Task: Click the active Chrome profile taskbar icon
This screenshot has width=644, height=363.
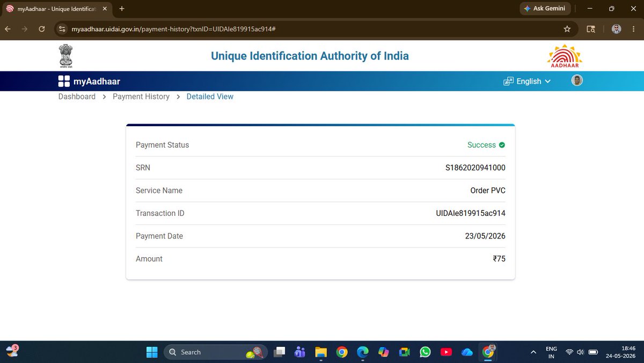Action: 488,352
